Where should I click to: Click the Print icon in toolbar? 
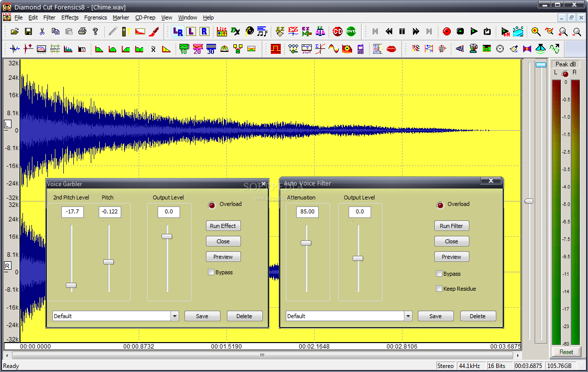pyautogui.click(x=82, y=31)
